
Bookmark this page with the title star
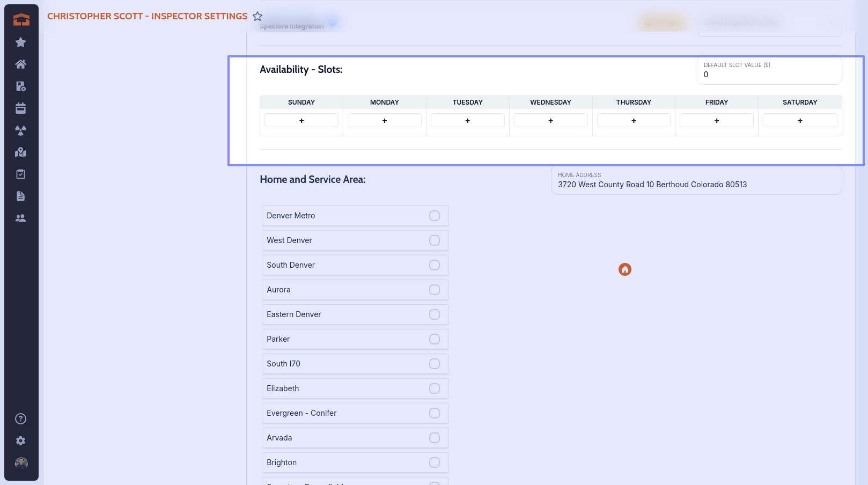(x=258, y=16)
